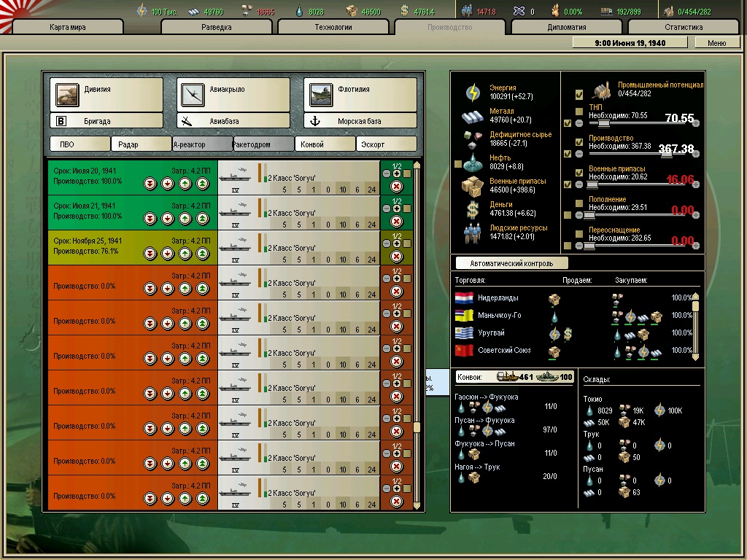Click plus icon on the Июля 20 order
The height and width of the screenshot is (560, 747).
pyautogui.click(x=397, y=174)
